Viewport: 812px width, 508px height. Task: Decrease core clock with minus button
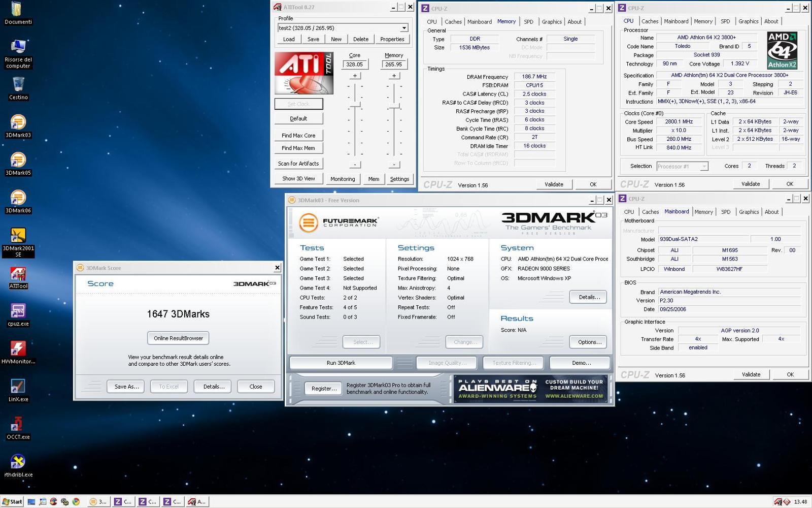355,164
